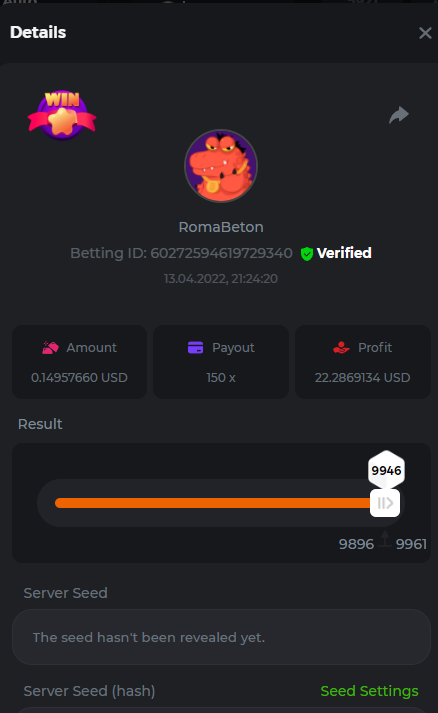Select the Server Seed text field
438x713 pixels.
[x=221, y=637]
